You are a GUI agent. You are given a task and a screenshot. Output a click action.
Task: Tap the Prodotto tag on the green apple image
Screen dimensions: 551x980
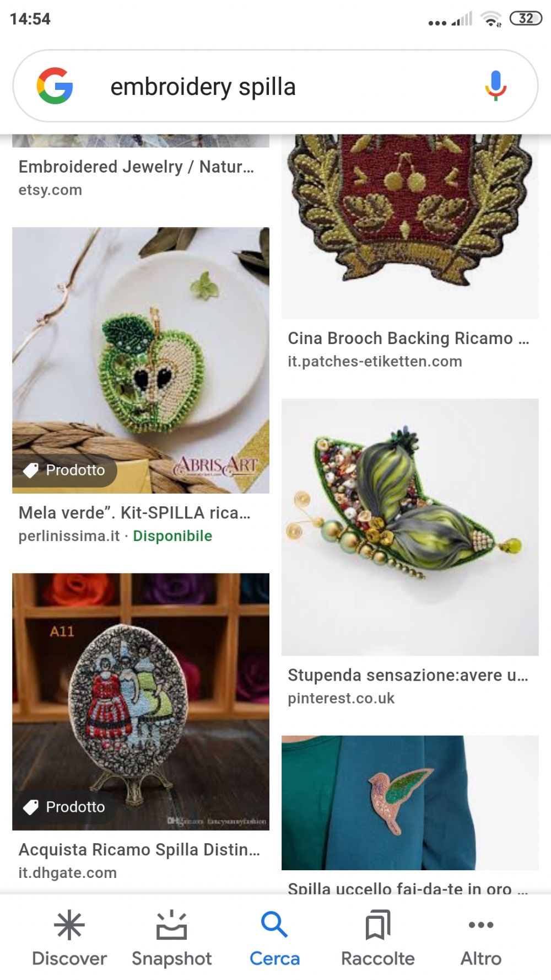(64, 470)
